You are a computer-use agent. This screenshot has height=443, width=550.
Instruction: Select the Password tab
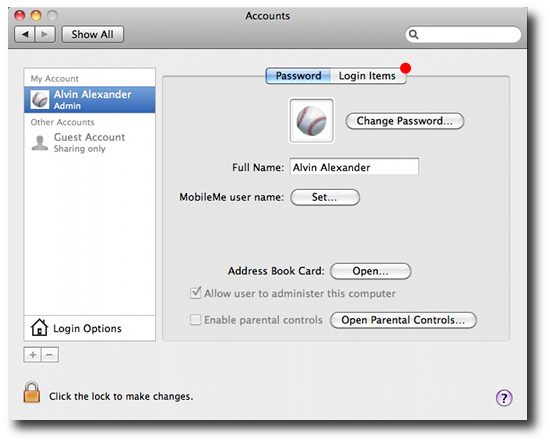[x=298, y=76]
